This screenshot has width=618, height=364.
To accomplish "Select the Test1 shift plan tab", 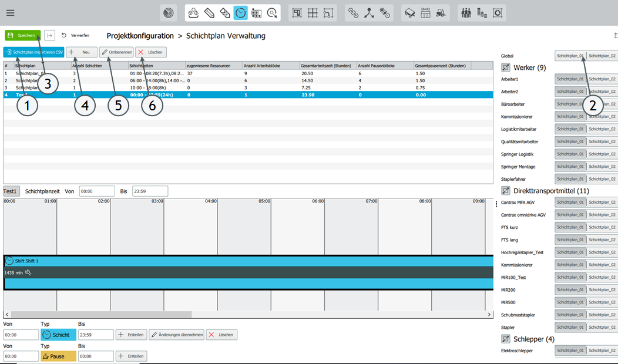I will 11,191.
